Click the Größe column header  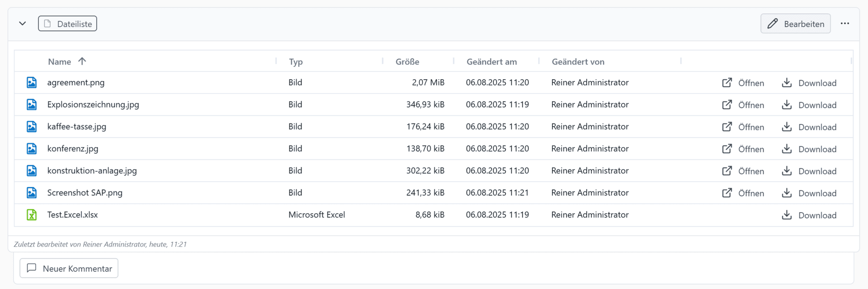point(407,62)
